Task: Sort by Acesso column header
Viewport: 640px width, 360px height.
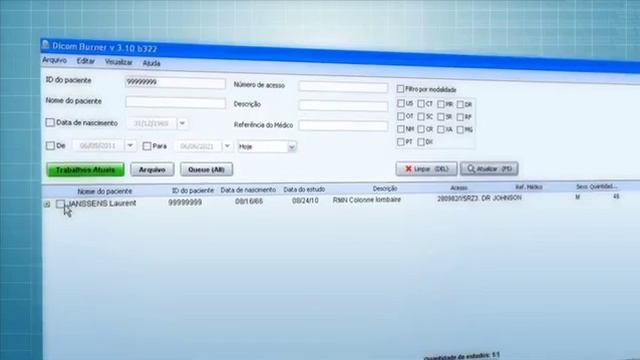Action: click(x=459, y=188)
